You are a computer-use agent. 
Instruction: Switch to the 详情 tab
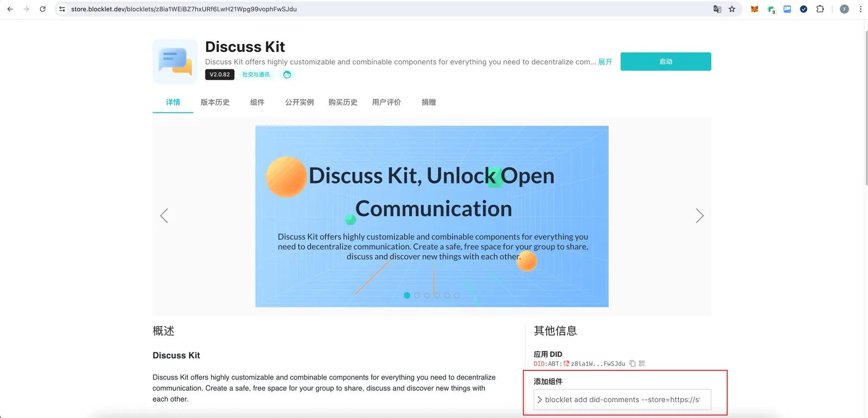click(x=173, y=102)
